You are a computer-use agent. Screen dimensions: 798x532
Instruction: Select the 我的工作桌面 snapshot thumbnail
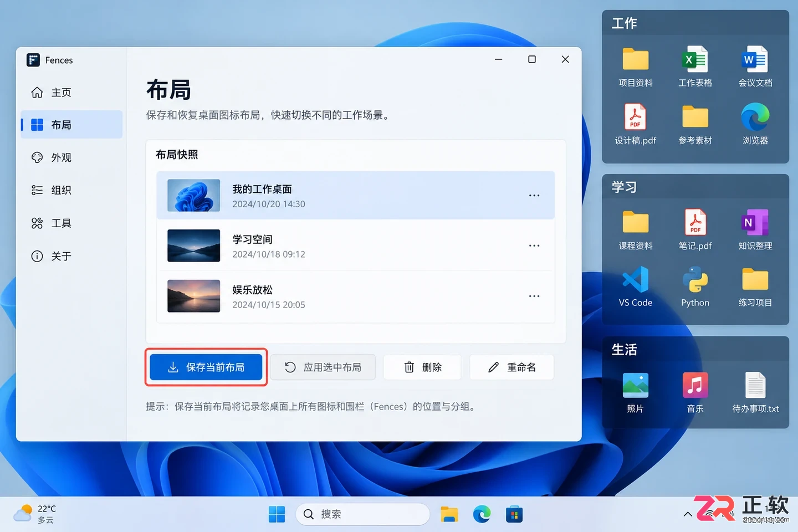click(194, 195)
